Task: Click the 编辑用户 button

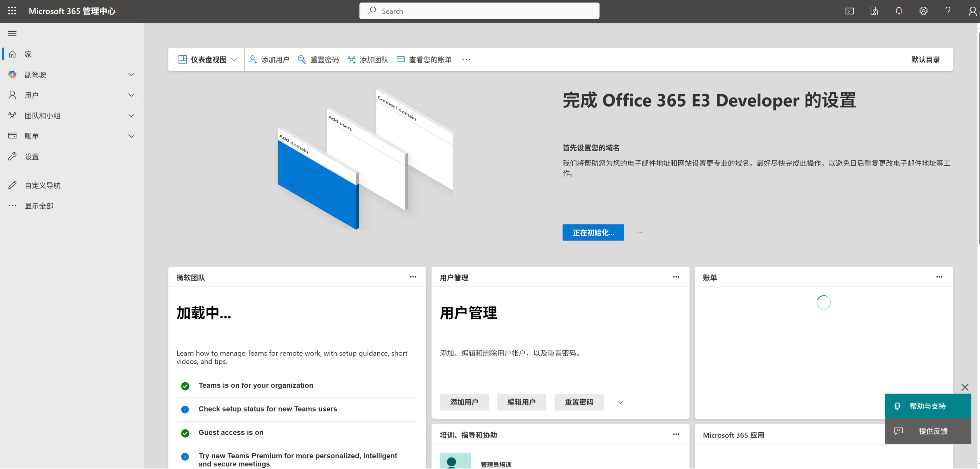Action: 521,402
